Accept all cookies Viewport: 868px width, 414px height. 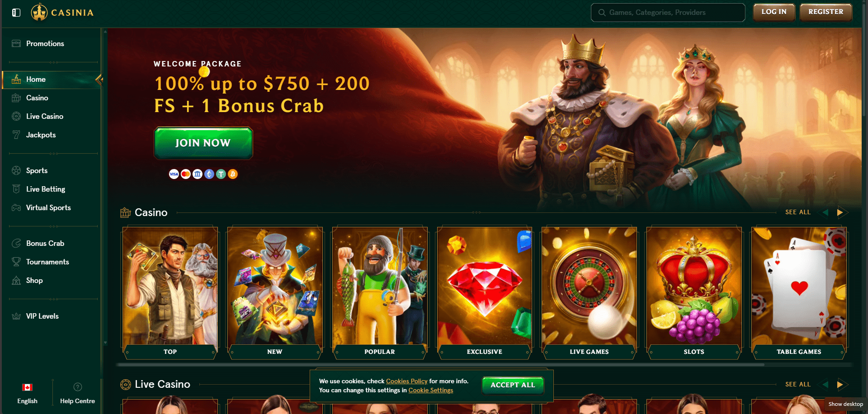513,385
